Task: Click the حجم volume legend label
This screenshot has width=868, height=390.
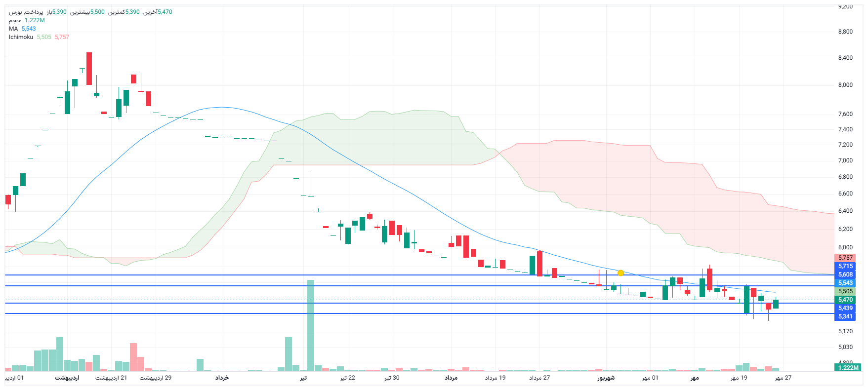Action: (x=15, y=20)
